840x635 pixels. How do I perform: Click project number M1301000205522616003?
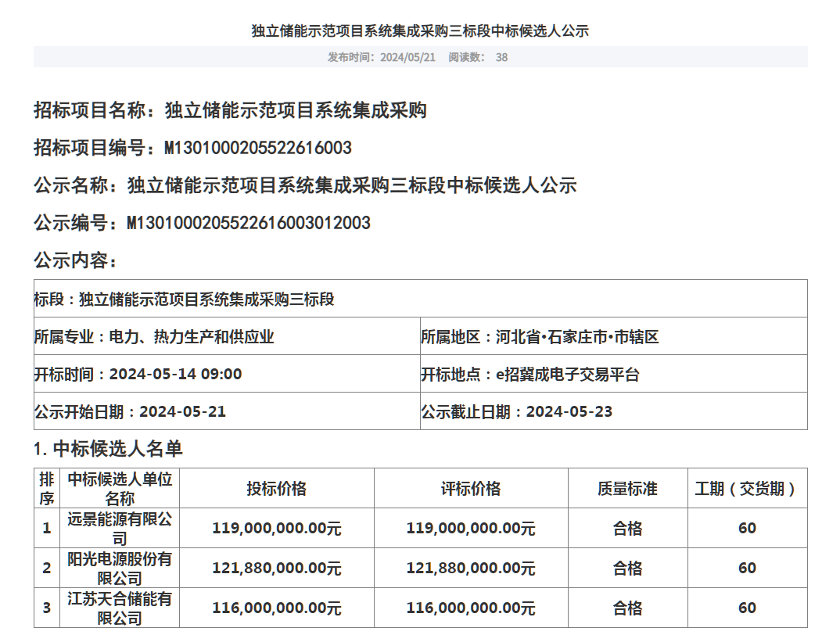click(258, 148)
